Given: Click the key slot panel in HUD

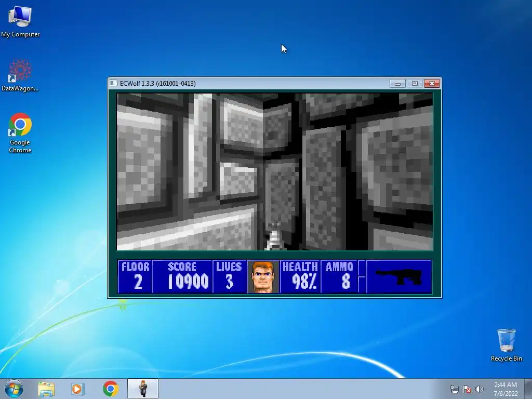Looking at the screenshot, I should click(x=362, y=276).
